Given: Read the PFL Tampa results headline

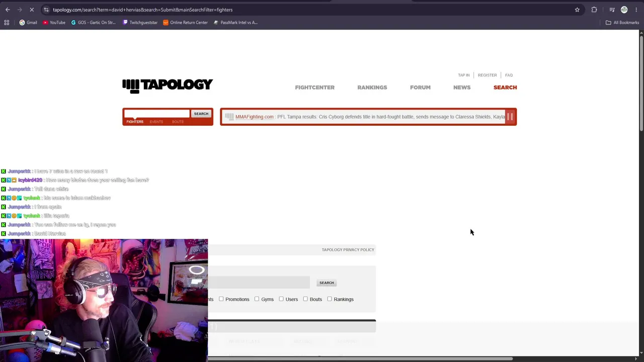Looking at the screenshot, I should point(391,117).
